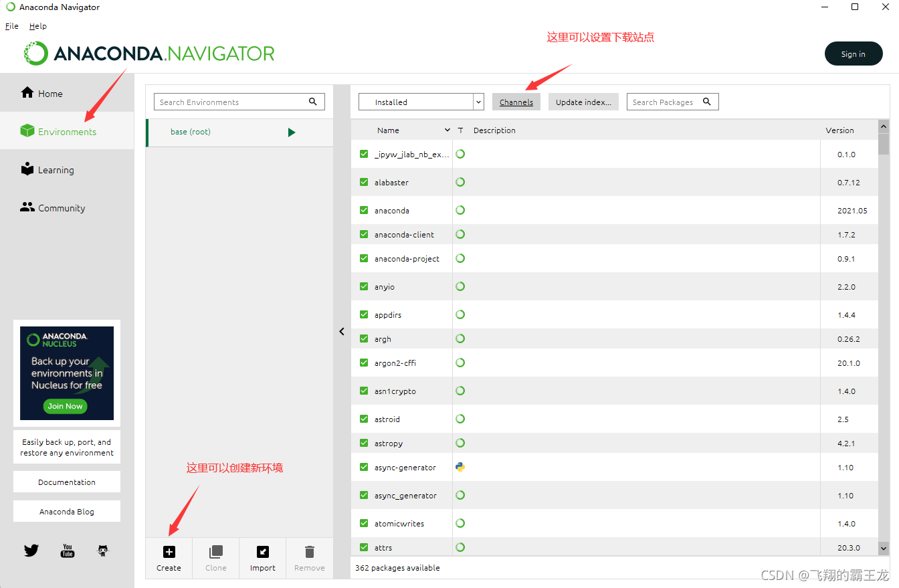Click the Sign in button
Screen dimensions: 899x588
pyautogui.click(x=854, y=54)
